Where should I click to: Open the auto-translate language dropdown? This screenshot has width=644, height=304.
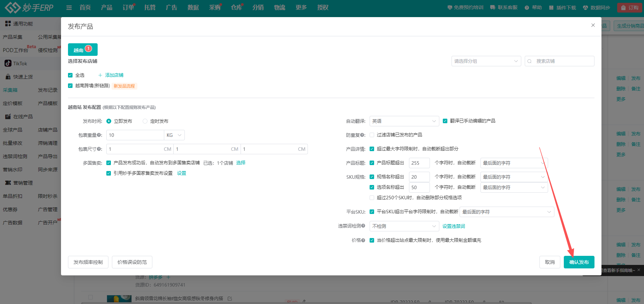pos(404,121)
